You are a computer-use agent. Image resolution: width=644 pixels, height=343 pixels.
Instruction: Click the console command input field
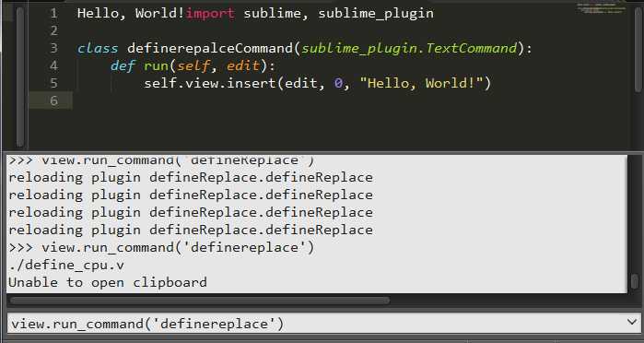pyautogui.click(x=323, y=324)
